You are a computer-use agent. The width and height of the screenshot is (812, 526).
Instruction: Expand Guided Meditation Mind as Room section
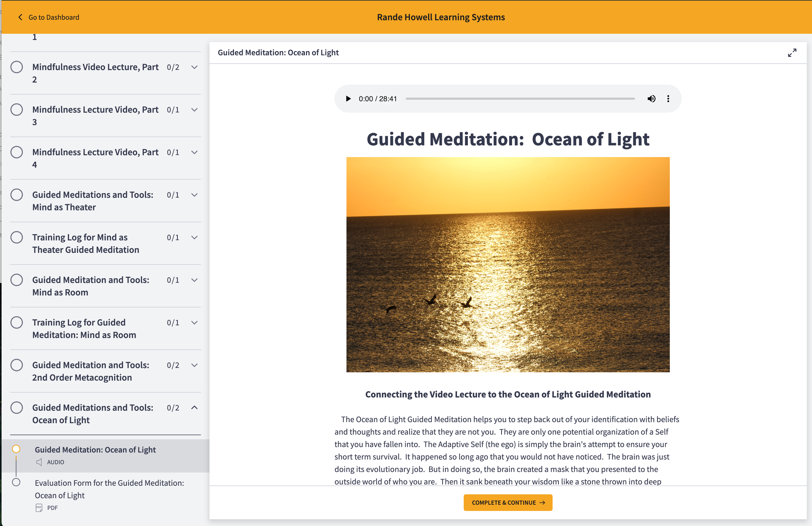point(194,280)
